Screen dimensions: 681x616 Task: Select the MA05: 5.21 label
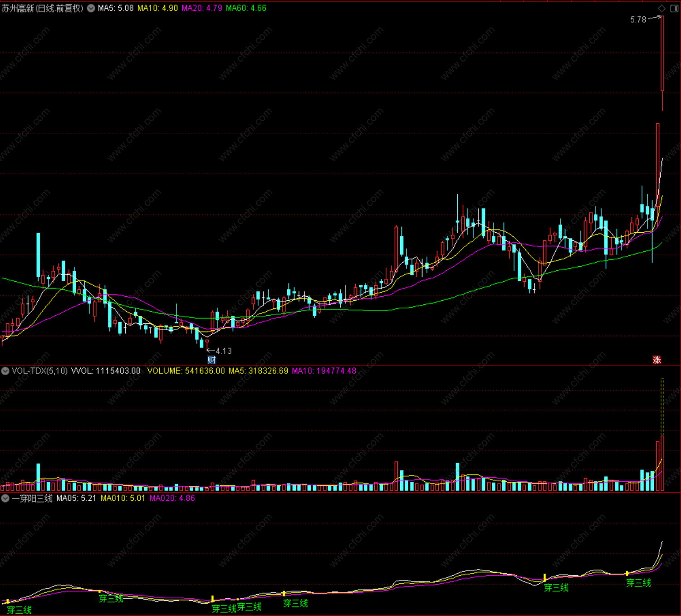[x=76, y=499]
